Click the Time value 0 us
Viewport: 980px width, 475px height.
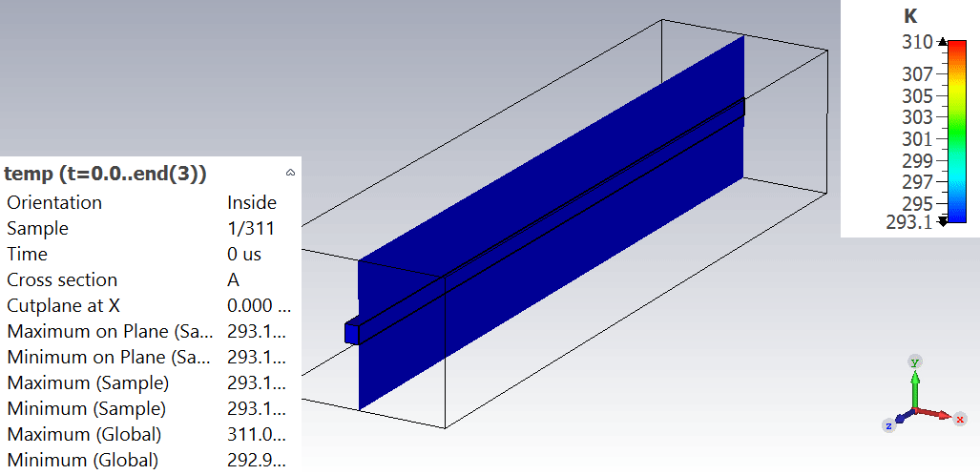(244, 255)
